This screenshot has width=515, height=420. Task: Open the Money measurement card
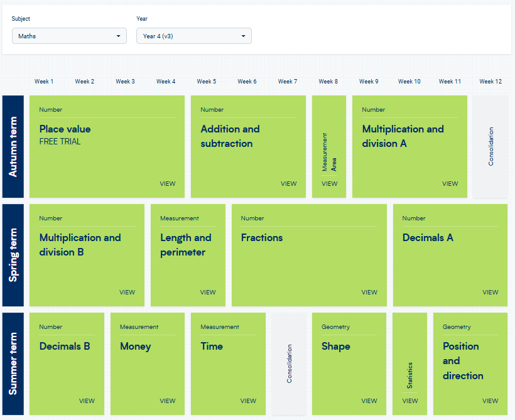click(x=148, y=363)
